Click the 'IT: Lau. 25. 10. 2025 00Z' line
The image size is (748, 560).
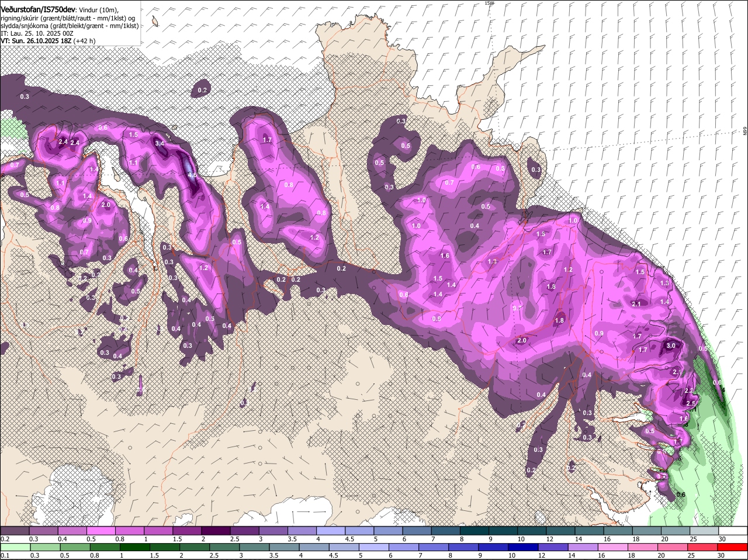pos(37,34)
